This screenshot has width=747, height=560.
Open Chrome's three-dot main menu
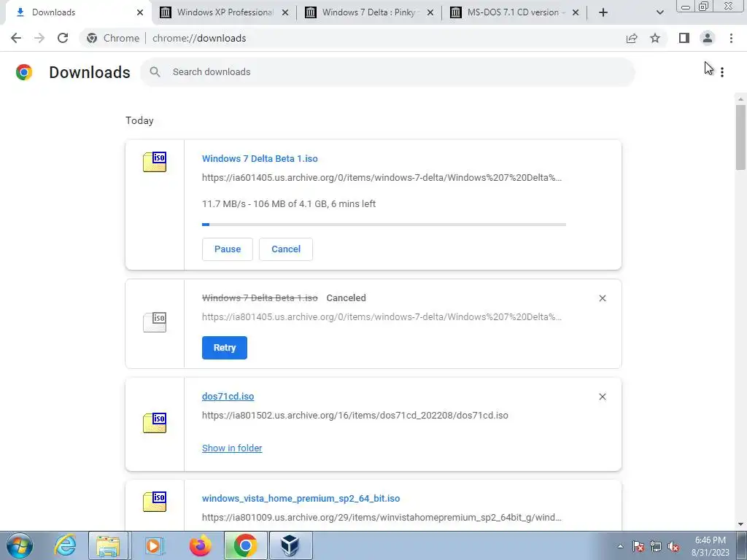click(731, 38)
